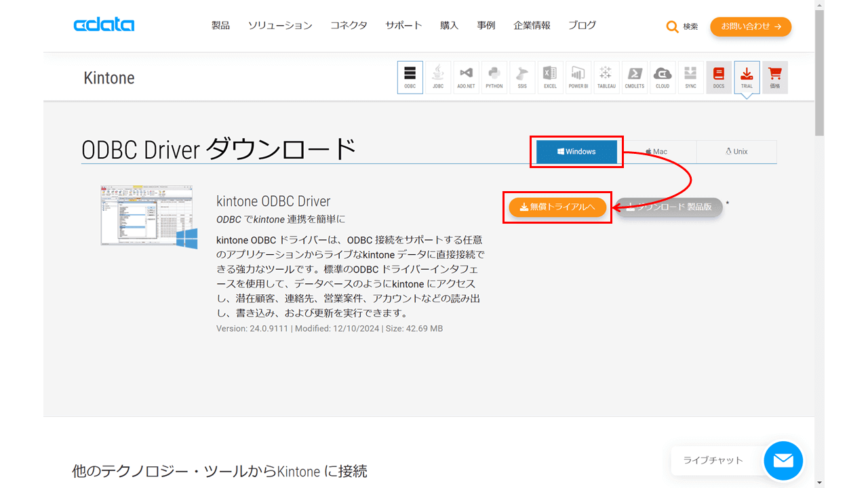Open the 価格 shopping cart icon
This screenshot has height=488, width=868.
(775, 77)
